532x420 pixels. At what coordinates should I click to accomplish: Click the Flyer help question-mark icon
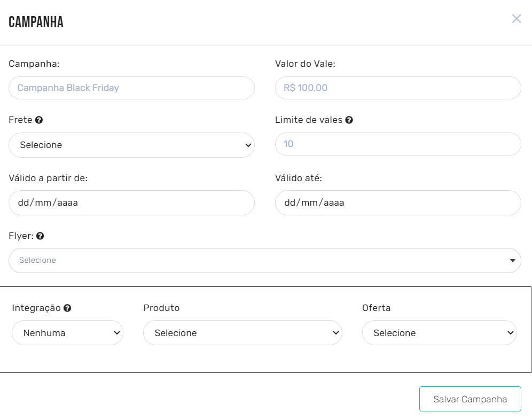coord(40,236)
